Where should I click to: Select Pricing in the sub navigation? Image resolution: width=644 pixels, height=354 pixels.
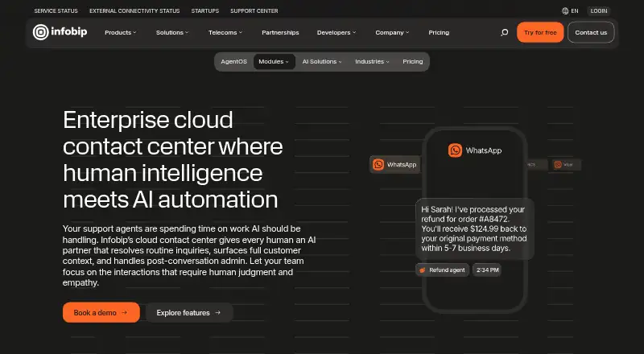pyautogui.click(x=413, y=62)
